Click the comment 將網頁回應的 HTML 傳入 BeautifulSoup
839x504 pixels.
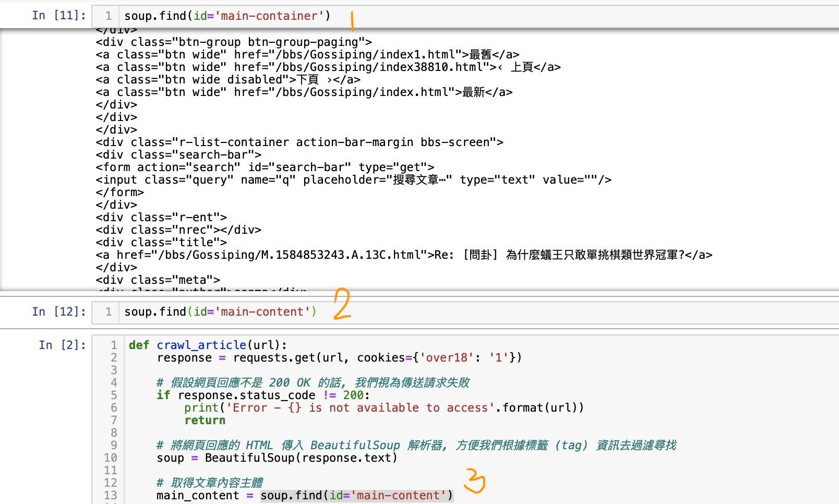click(x=416, y=445)
